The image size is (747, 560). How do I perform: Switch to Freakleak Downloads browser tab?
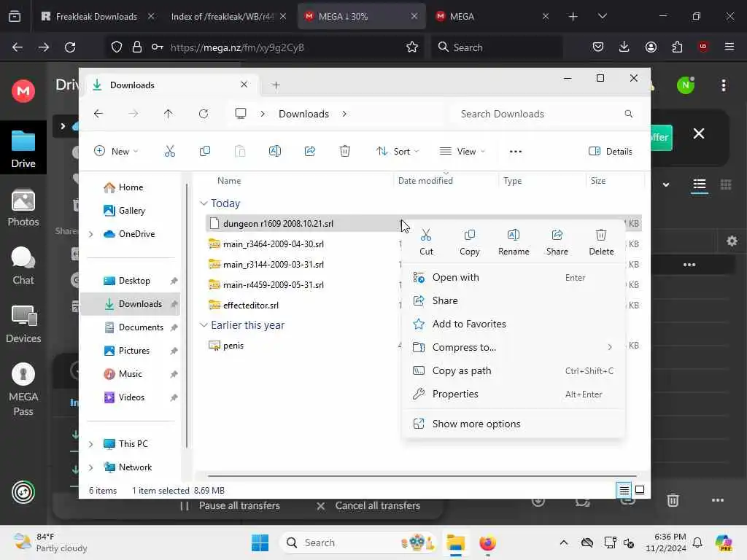97,16
